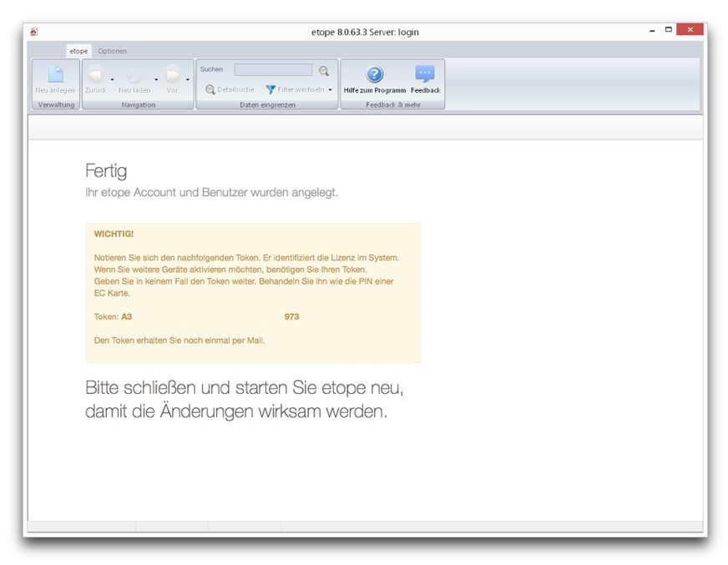Switch to the etope ribbon tab
This screenshot has height=565, width=728.
(78, 51)
